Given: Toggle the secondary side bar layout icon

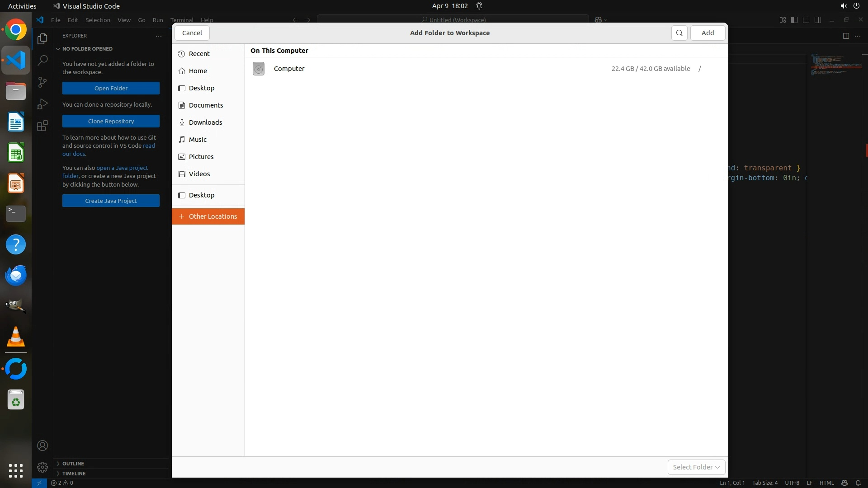Looking at the screenshot, I should click(x=818, y=20).
